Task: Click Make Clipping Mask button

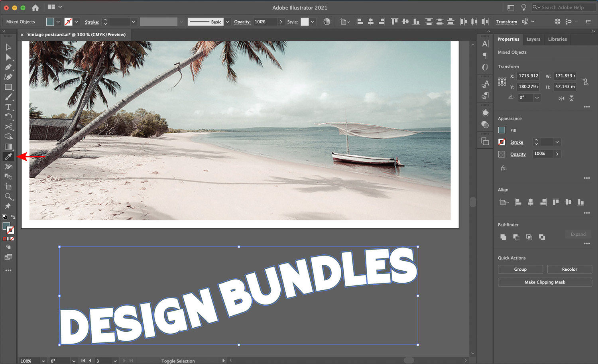Action: click(545, 282)
